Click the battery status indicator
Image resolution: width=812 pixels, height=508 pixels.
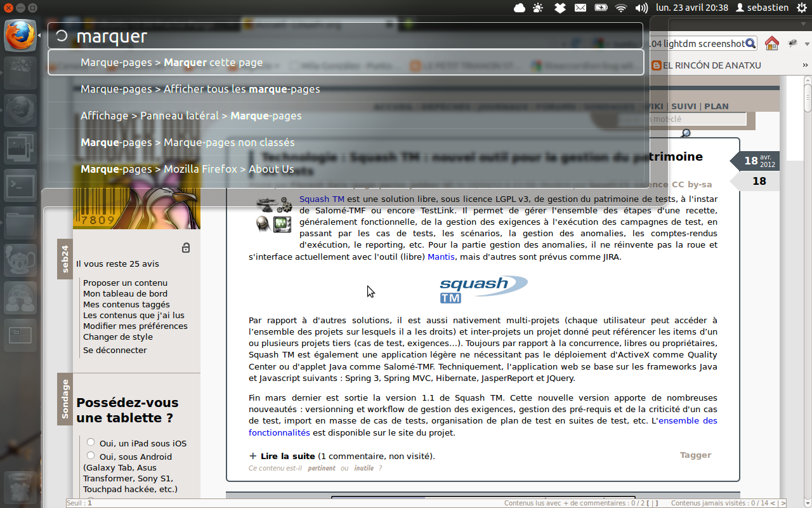click(x=601, y=8)
